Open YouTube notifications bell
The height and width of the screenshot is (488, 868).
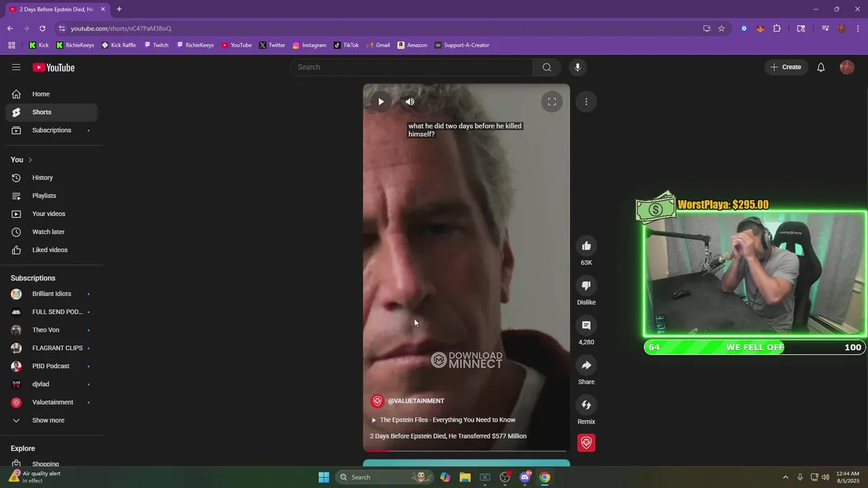(x=821, y=67)
